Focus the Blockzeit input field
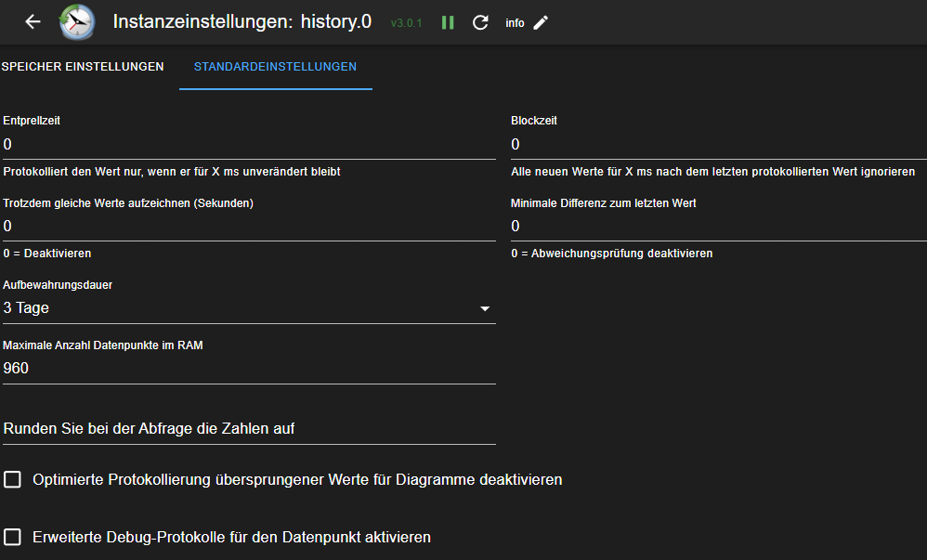Image resolution: width=927 pixels, height=560 pixels. point(717,145)
